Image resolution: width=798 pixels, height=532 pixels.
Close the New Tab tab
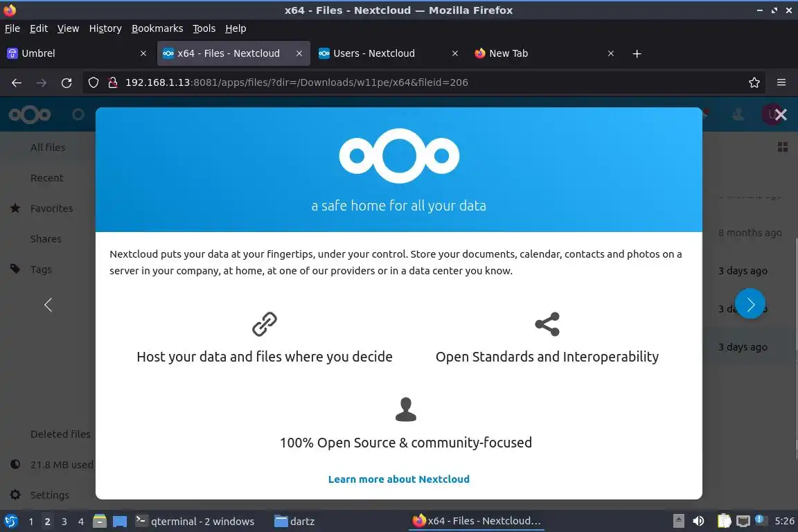pyautogui.click(x=611, y=53)
